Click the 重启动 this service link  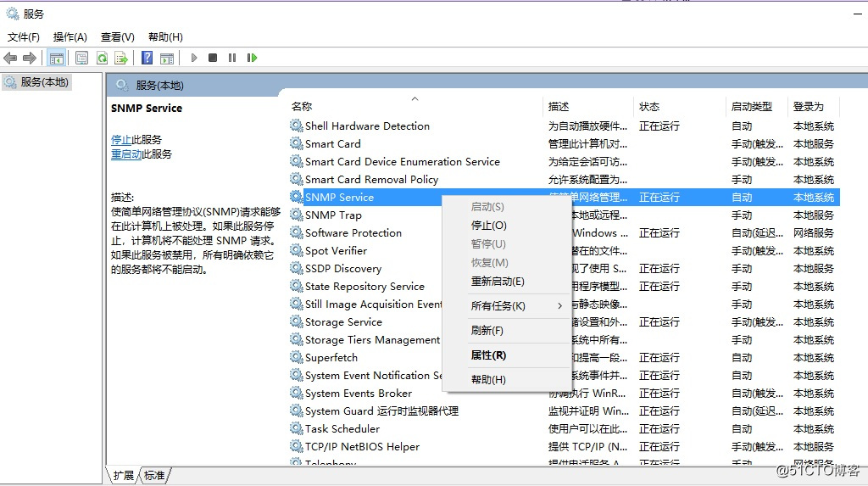pyautogui.click(x=126, y=154)
